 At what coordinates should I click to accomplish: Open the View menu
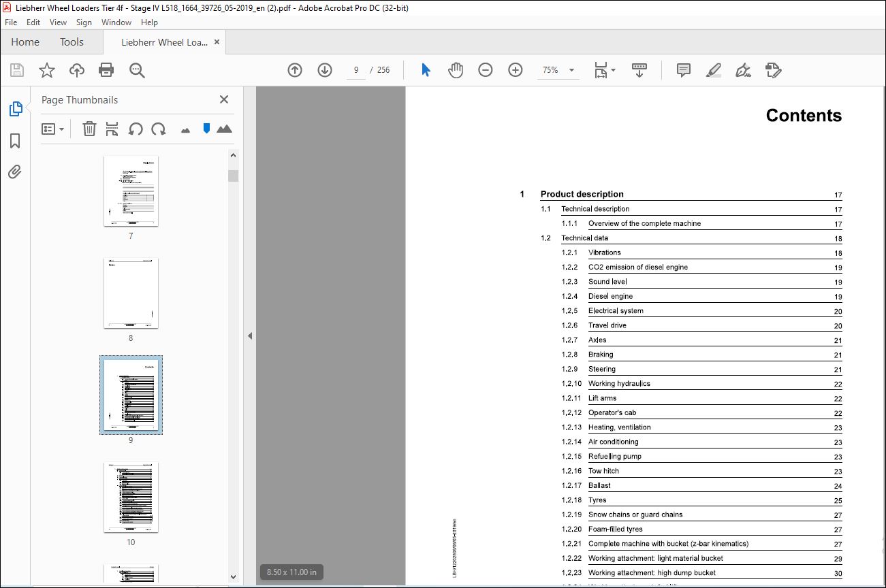[59, 22]
